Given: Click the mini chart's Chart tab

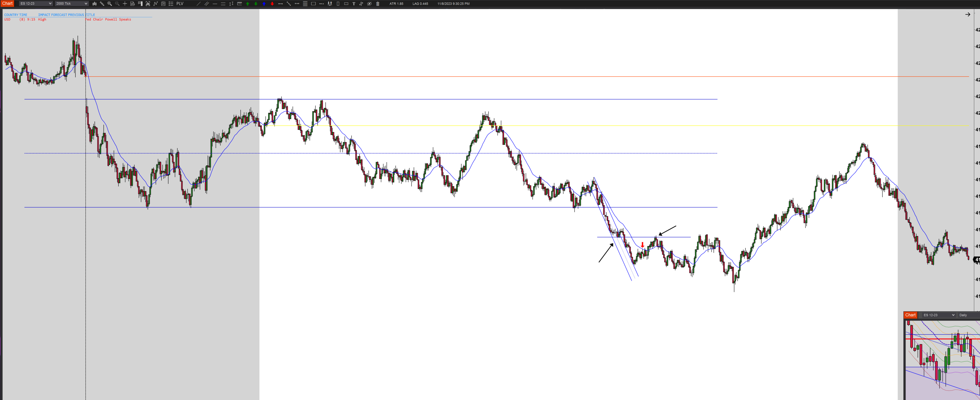Looking at the screenshot, I should coord(911,315).
